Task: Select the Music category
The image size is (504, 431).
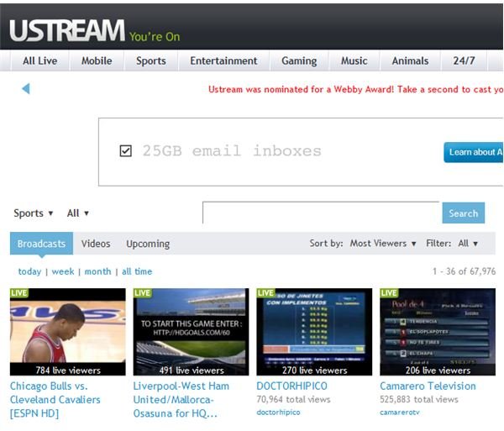Action: pyautogui.click(x=354, y=60)
